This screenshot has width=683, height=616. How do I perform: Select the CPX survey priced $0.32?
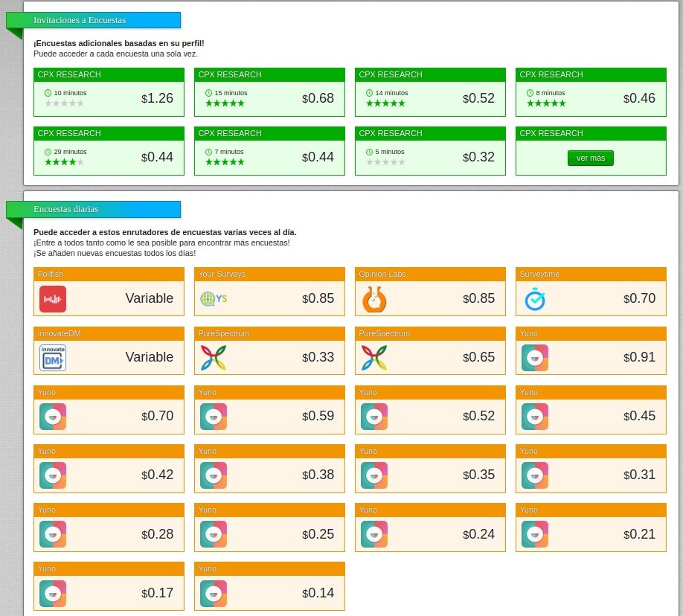point(430,151)
